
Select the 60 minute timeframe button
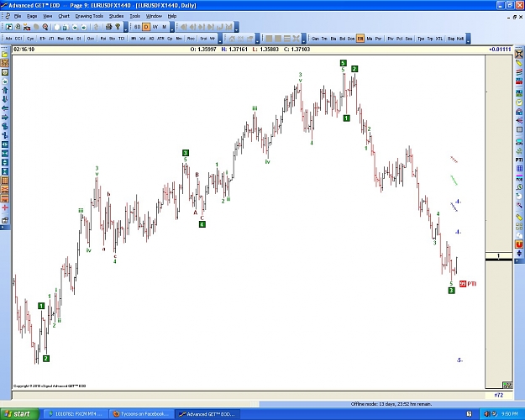click(137, 27)
